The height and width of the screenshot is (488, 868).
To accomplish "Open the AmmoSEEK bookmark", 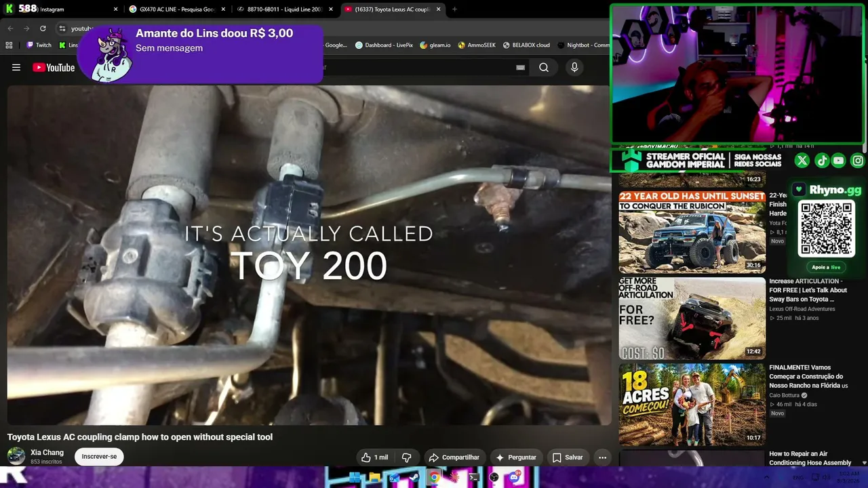I will (477, 45).
